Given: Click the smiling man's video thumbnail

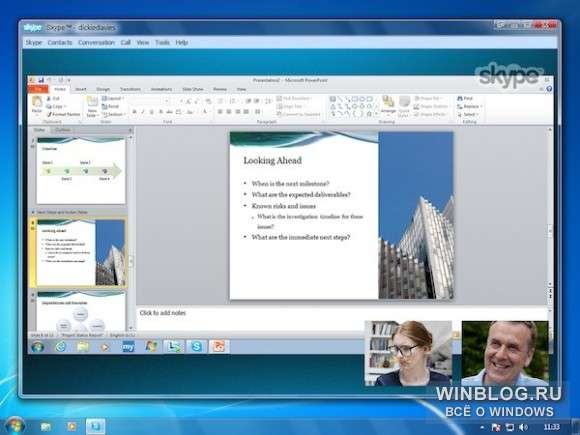Looking at the screenshot, I should coord(505,353).
